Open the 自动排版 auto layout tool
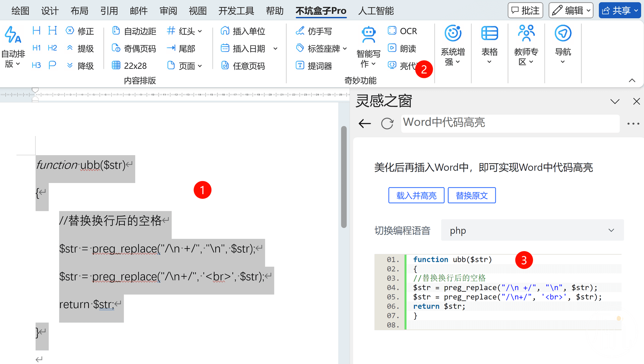Image resolution: width=644 pixels, height=364 pixels. (13, 47)
